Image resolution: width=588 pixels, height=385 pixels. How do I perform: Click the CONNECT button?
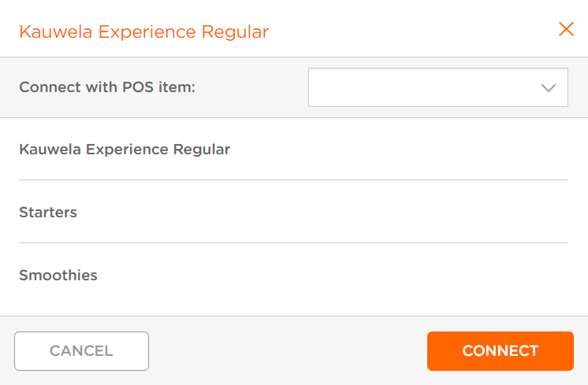coord(501,351)
